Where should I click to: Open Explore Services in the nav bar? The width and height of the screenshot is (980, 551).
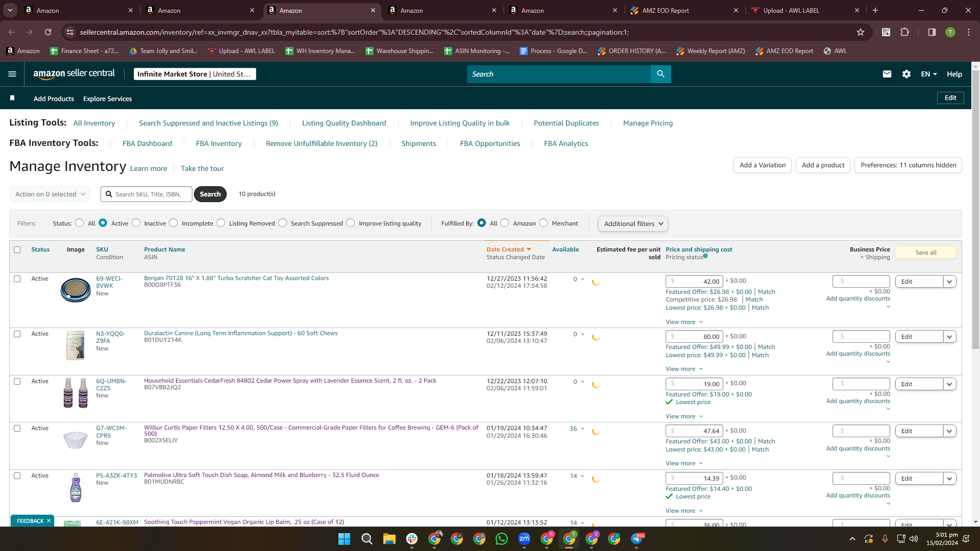click(107, 98)
